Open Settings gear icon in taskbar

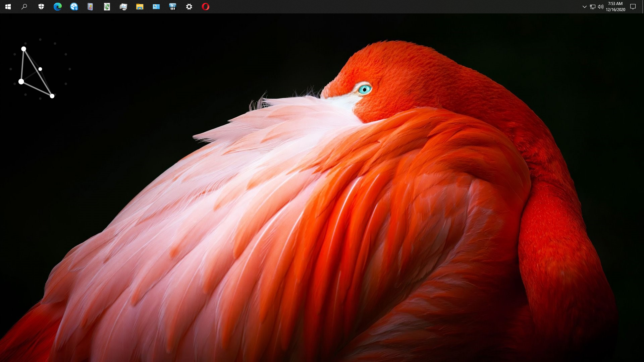pos(189,7)
